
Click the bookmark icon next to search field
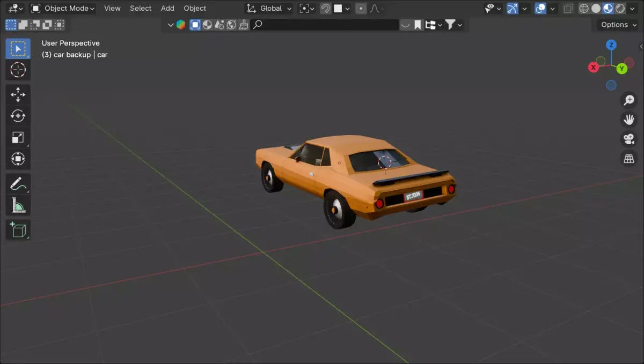pyautogui.click(x=418, y=25)
